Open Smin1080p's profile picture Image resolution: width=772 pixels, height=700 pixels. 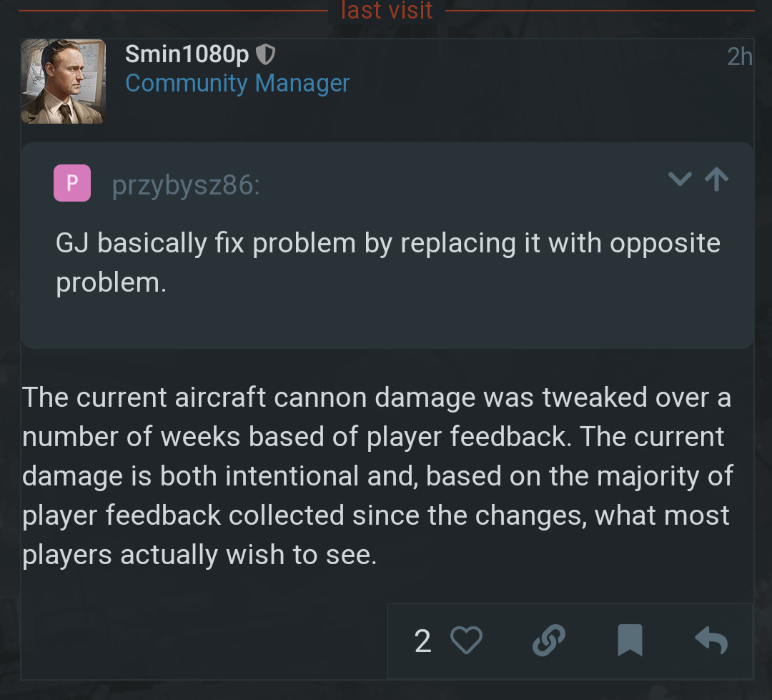click(x=64, y=82)
